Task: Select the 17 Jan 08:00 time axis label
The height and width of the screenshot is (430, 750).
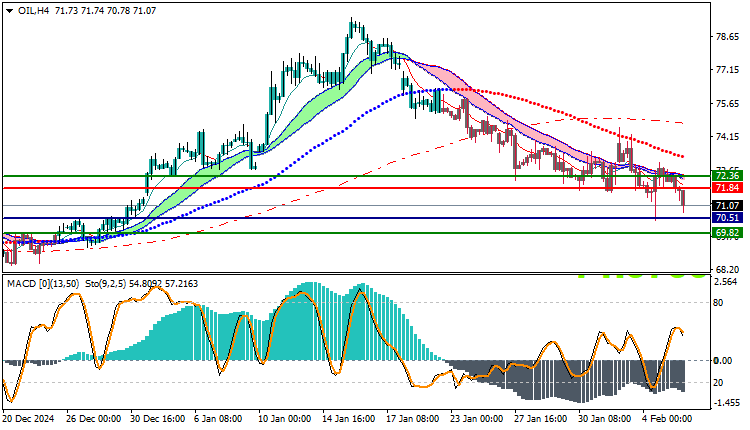Action: (413, 419)
